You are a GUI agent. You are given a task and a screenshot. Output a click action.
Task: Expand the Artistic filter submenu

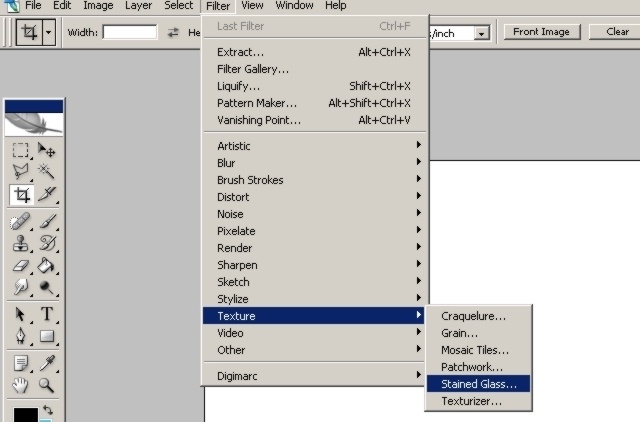tap(314, 146)
